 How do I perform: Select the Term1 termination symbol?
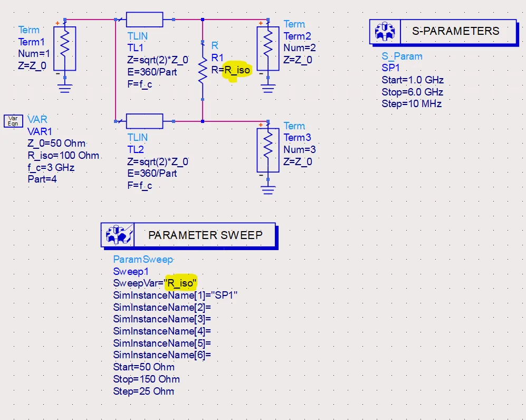(65, 49)
